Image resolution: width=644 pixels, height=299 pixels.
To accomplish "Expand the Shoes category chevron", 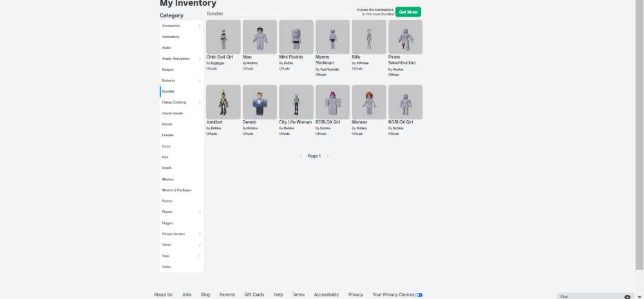I will click(200, 245).
